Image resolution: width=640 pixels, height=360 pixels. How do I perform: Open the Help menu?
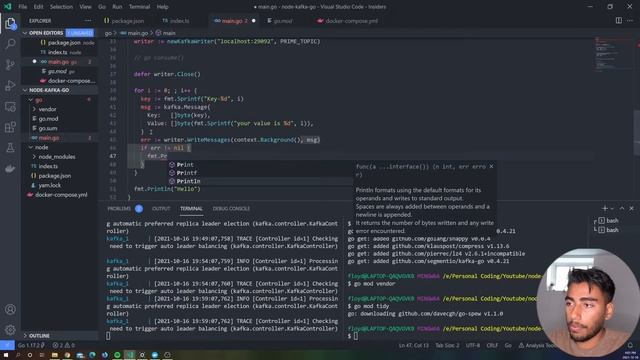click(x=162, y=7)
